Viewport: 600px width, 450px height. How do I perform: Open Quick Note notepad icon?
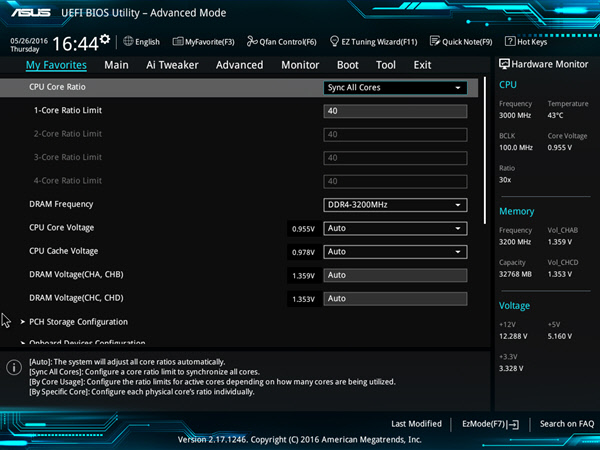click(435, 41)
